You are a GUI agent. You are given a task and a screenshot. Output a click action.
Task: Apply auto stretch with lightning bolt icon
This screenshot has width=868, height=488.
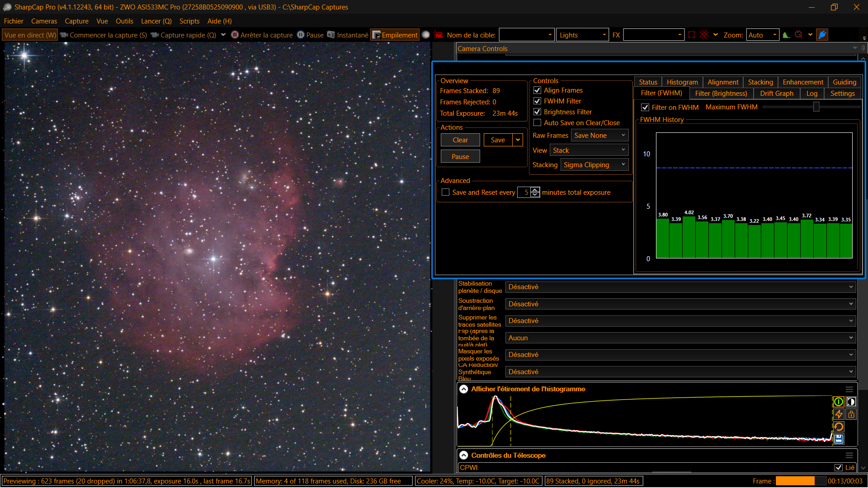click(839, 414)
